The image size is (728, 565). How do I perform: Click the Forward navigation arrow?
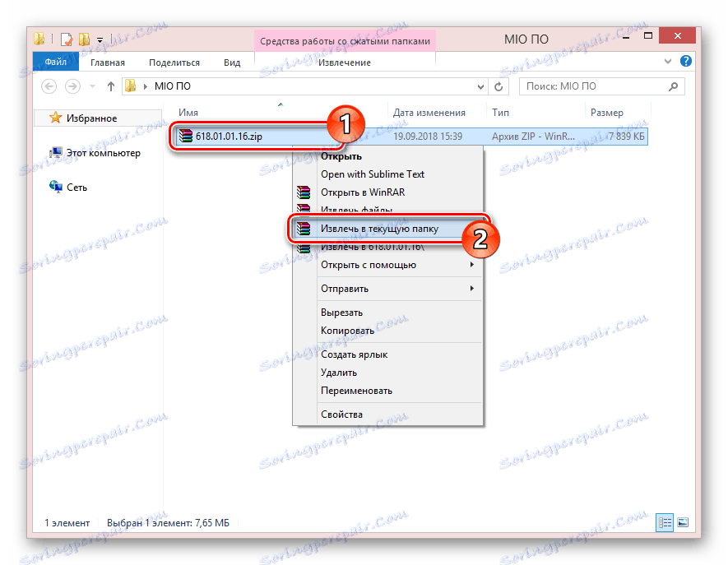tap(72, 86)
